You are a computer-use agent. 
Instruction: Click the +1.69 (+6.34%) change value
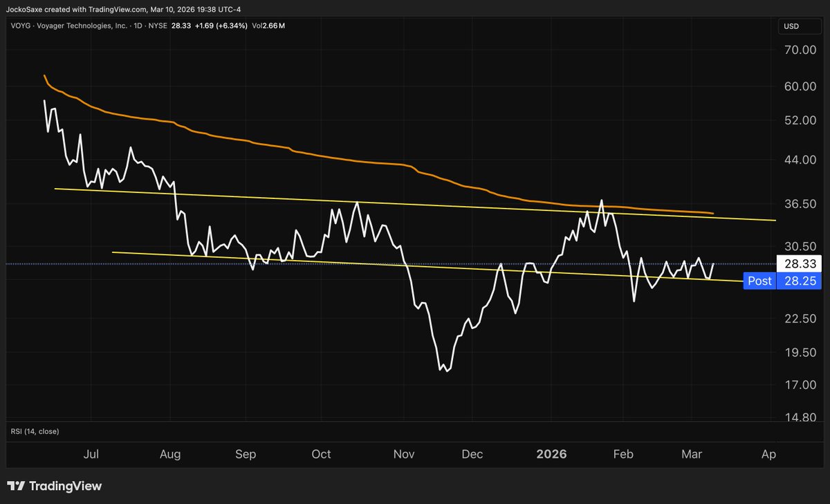pyautogui.click(x=222, y=26)
